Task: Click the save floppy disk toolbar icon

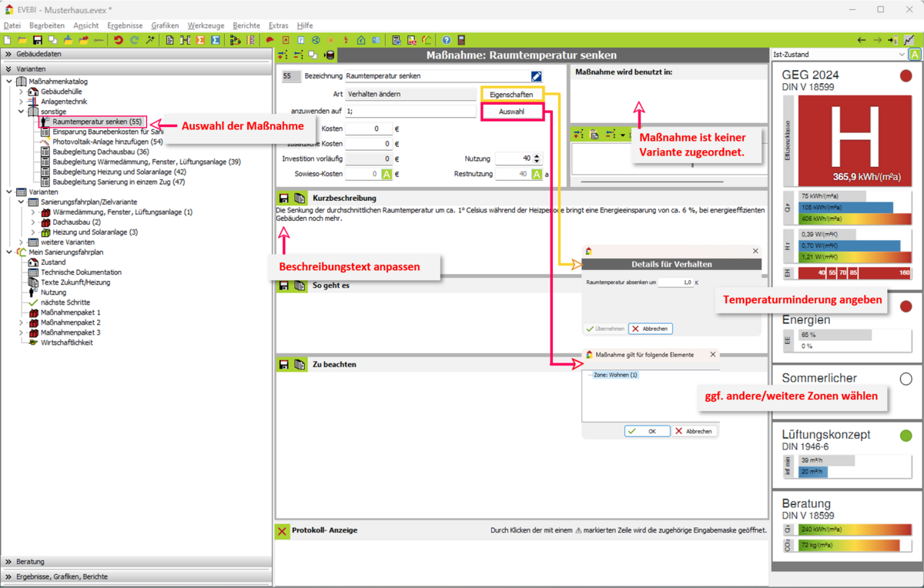Action: 37,40
